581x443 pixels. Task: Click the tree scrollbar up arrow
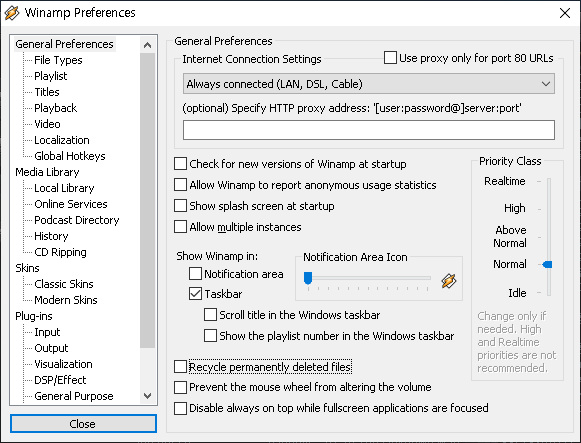147,45
